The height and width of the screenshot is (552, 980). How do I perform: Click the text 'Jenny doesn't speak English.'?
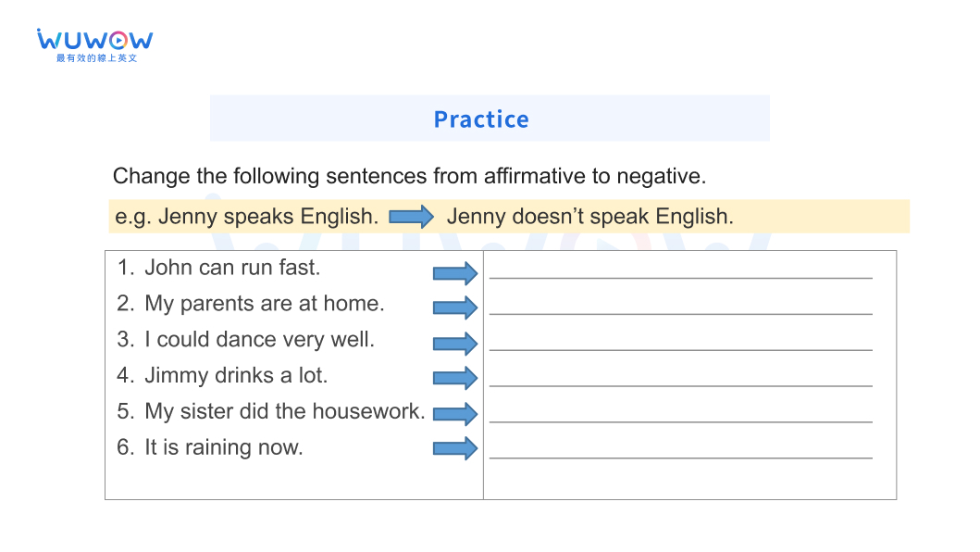(589, 217)
